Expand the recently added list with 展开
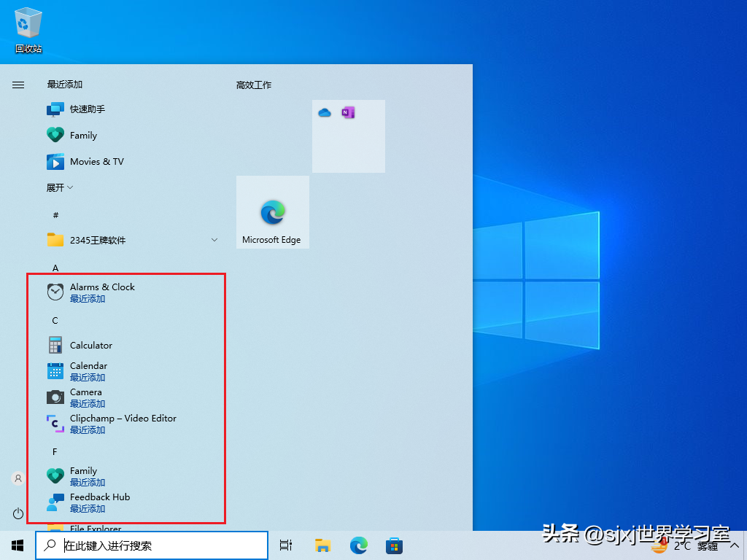The width and height of the screenshot is (747, 560). click(60, 187)
